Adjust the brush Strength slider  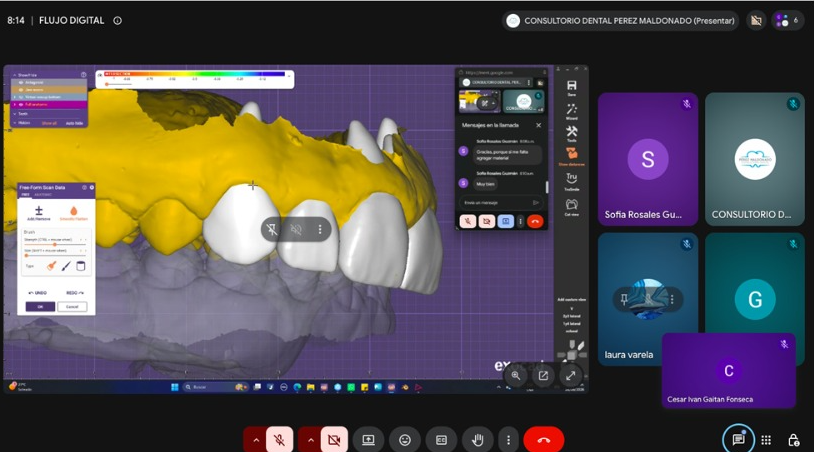(55, 244)
